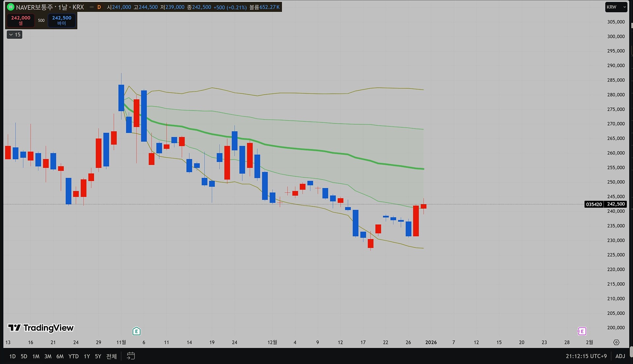Click the 242,500 current price label
Screen dimensions: 633x364
click(x=616, y=204)
